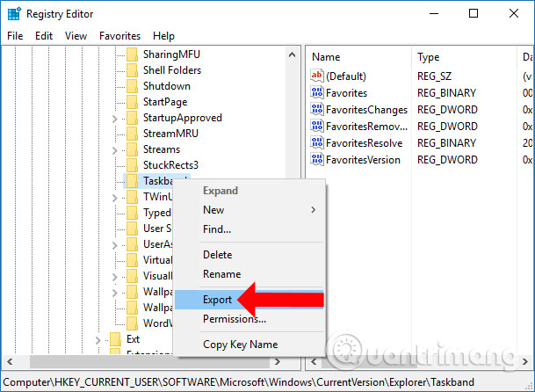Click the binary icon beside Favorites value

click(317, 92)
